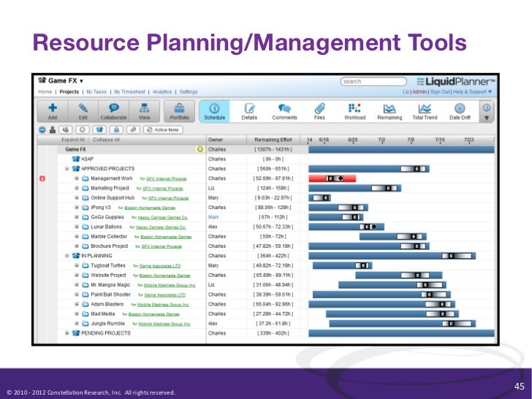Click the ASAP package icon

76,159
